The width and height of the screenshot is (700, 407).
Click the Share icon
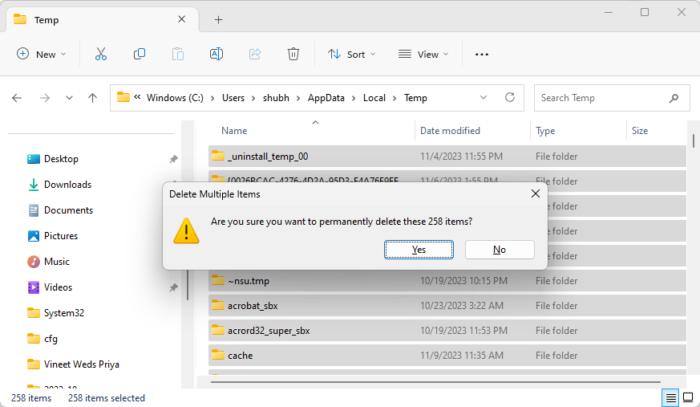pyautogui.click(x=255, y=54)
